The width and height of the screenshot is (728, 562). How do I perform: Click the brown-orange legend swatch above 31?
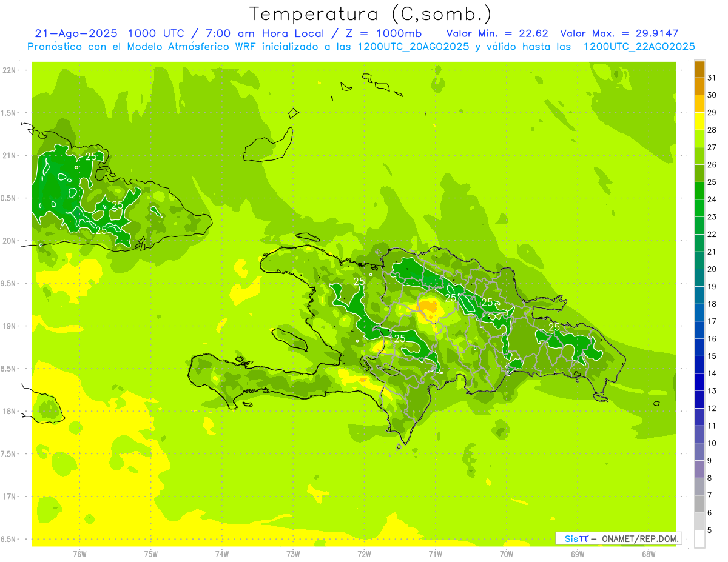[x=699, y=69]
